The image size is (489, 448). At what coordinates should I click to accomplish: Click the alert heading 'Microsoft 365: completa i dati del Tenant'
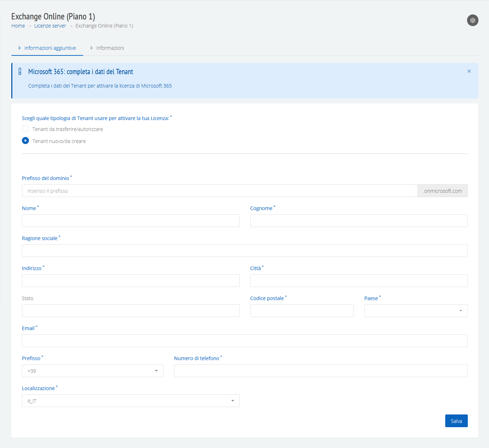coord(80,72)
